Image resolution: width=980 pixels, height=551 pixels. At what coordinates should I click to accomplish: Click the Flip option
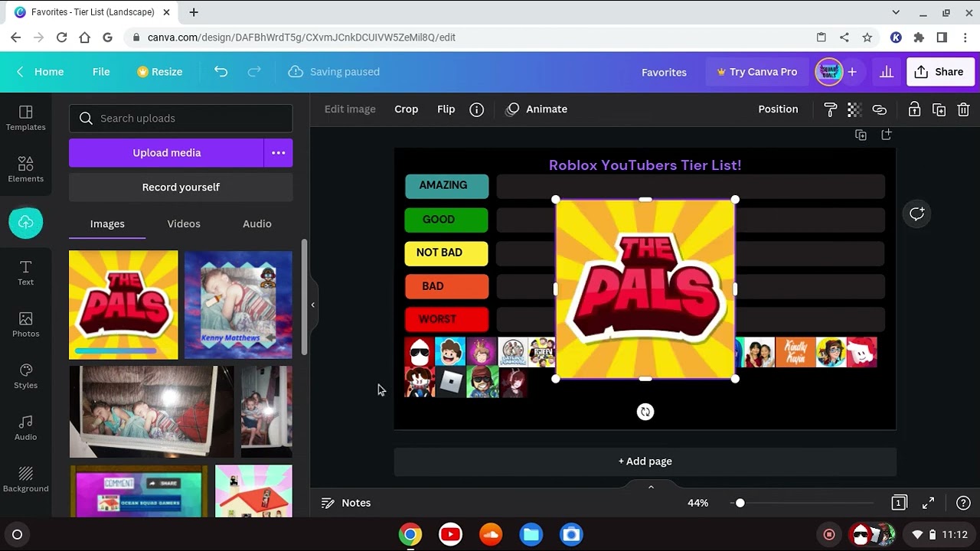[x=446, y=109]
